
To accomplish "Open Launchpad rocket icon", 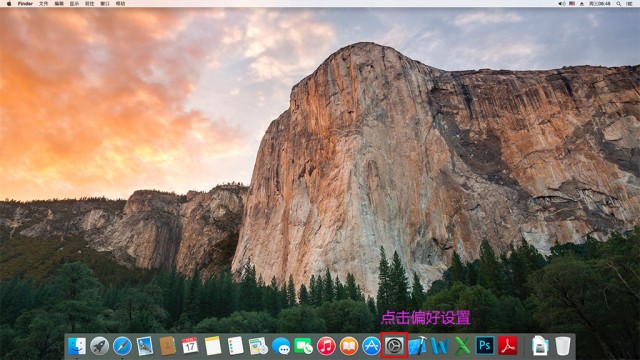I will coord(100,346).
